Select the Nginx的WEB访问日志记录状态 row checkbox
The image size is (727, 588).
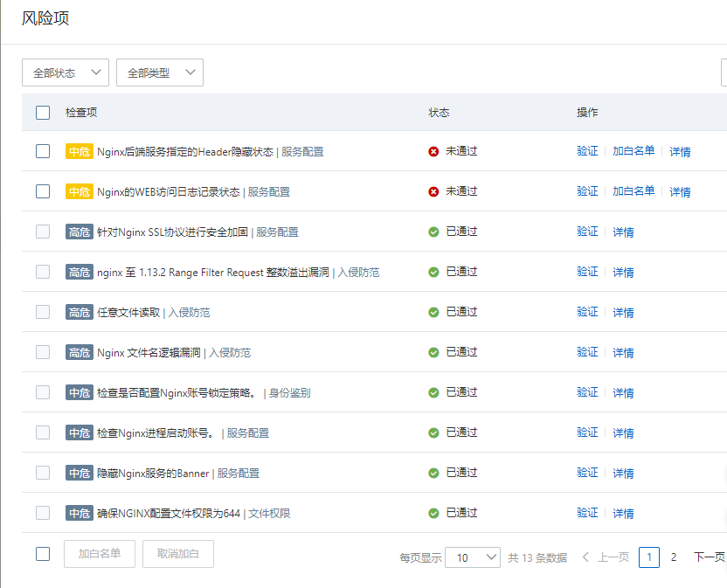(43, 191)
